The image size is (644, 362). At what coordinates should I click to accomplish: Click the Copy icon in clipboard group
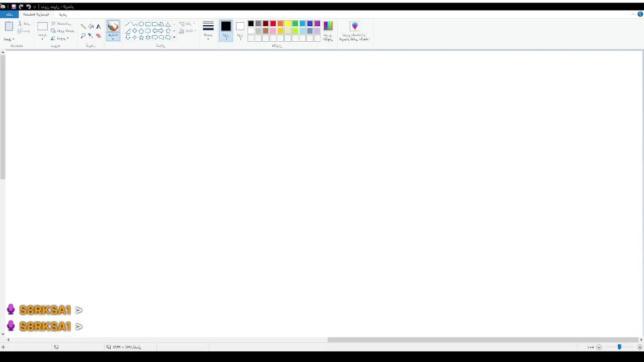(x=20, y=31)
